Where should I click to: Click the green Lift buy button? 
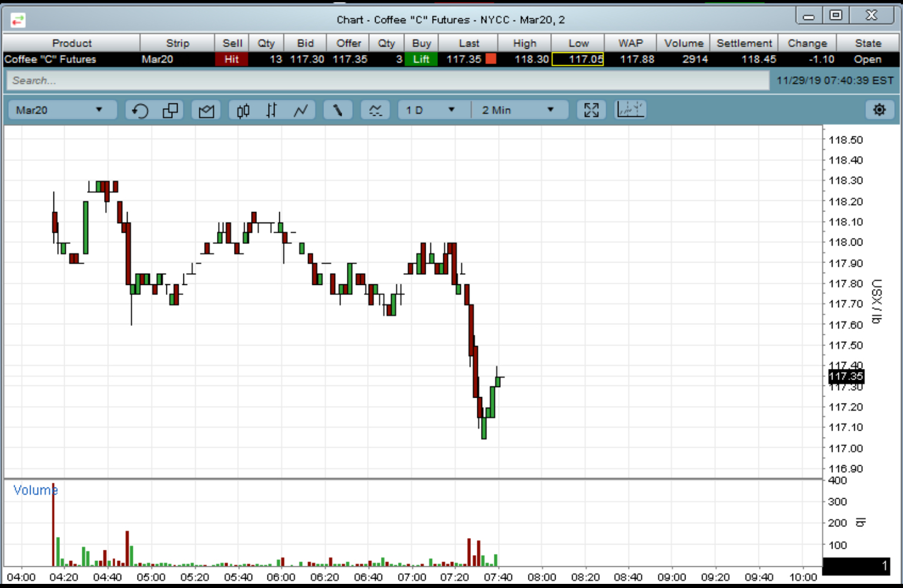point(421,59)
